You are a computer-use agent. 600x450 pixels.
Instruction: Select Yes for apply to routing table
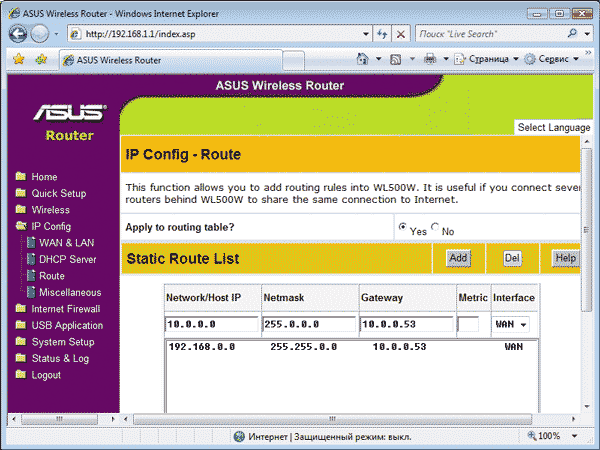pos(402,227)
